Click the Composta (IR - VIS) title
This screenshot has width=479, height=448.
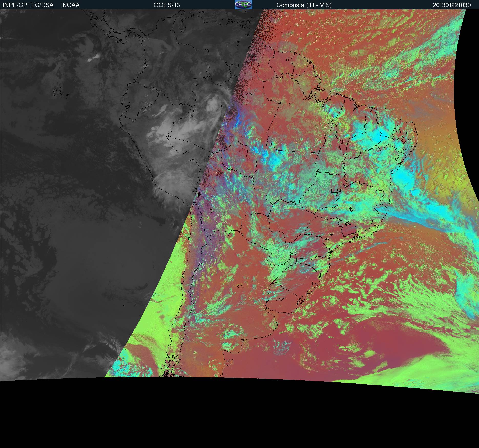(x=304, y=5)
